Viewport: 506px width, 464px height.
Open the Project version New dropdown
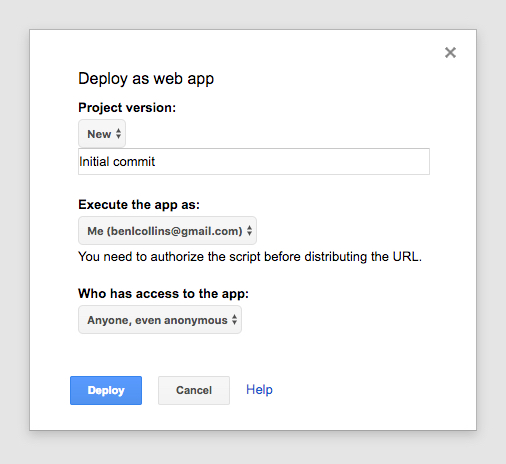point(102,134)
